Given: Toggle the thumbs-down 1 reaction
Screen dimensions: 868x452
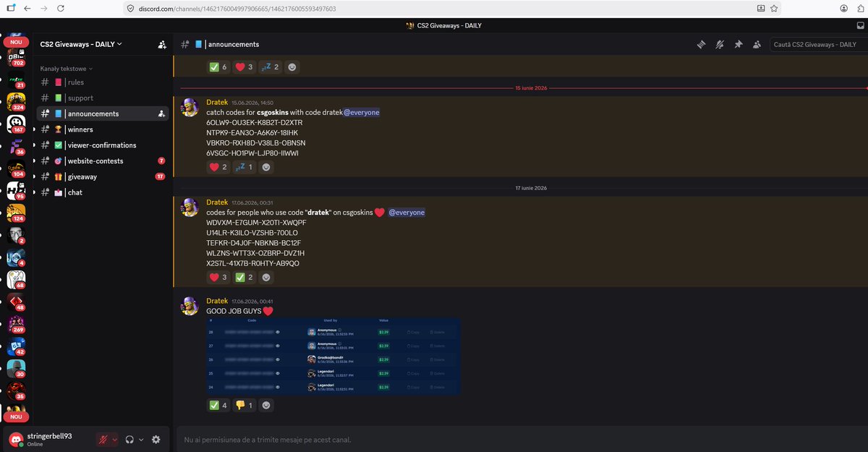Looking at the screenshot, I should [x=244, y=406].
